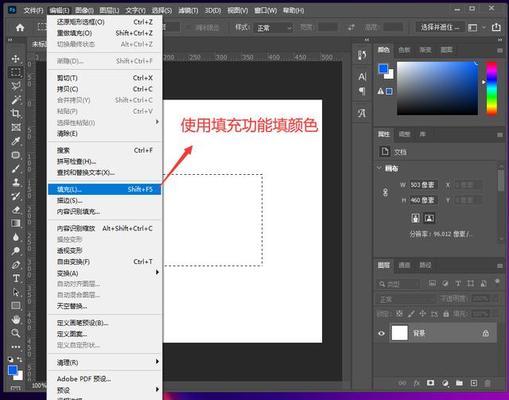Open the Layers panel options menu
The image size is (509, 400).
point(500,266)
